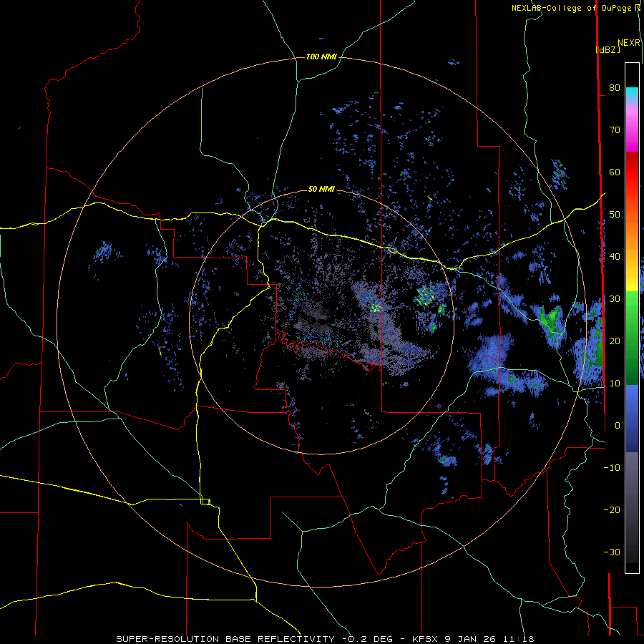Click the "NEXLAB-College of DuPage" header text
644x644 pixels.
[x=571, y=8]
